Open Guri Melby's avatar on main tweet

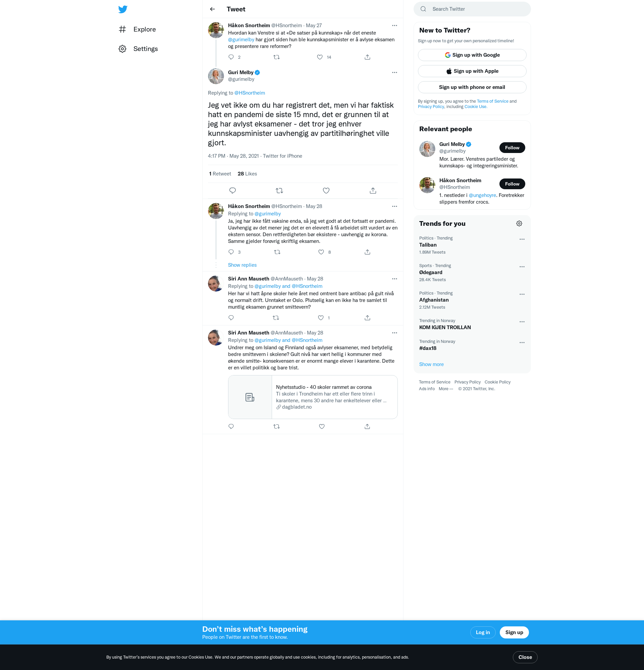point(216,76)
